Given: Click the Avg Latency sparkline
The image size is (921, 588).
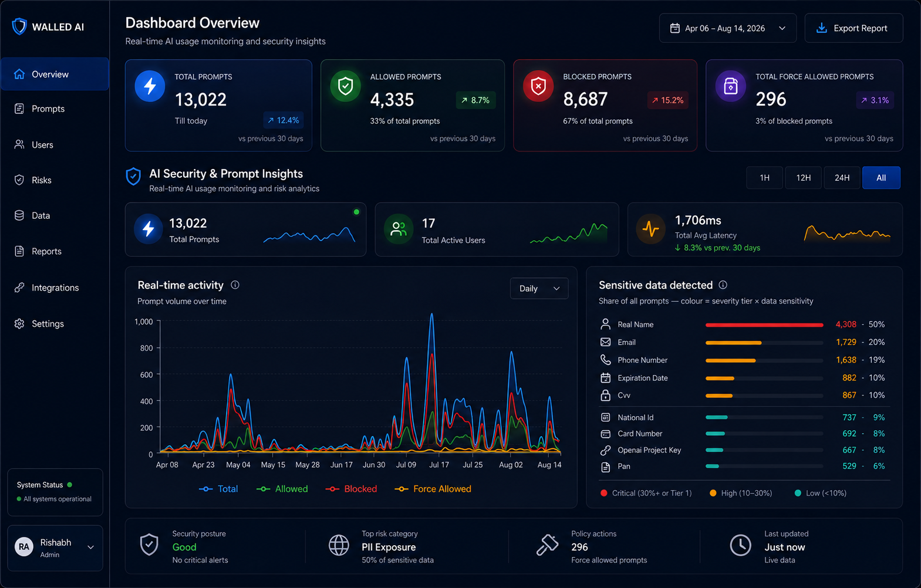Looking at the screenshot, I should (x=847, y=233).
